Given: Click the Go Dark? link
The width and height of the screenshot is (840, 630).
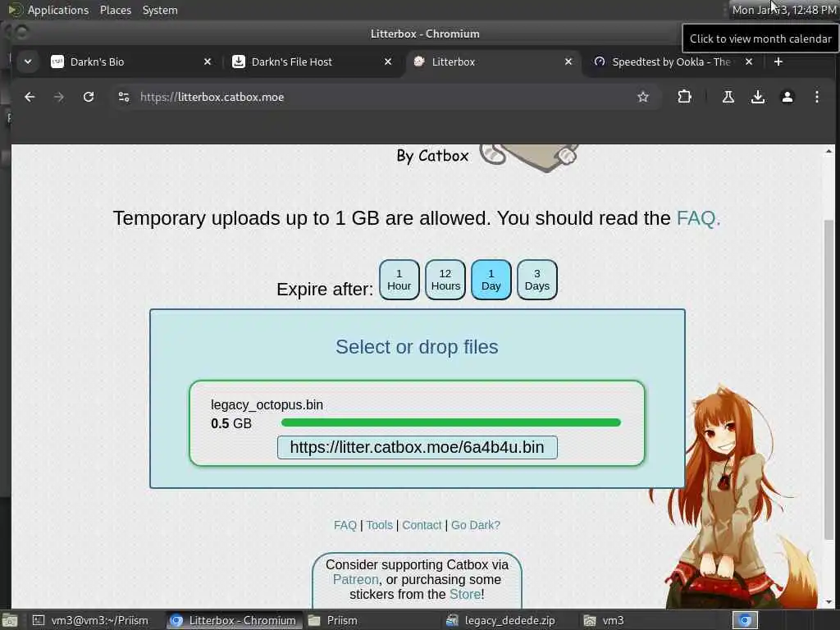Looking at the screenshot, I should click(476, 525).
